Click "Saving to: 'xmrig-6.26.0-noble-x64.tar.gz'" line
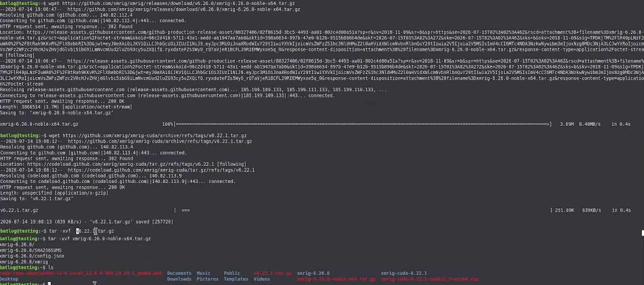Image resolution: width=644 pixels, height=285 pixels. pyautogui.click(x=56, y=113)
